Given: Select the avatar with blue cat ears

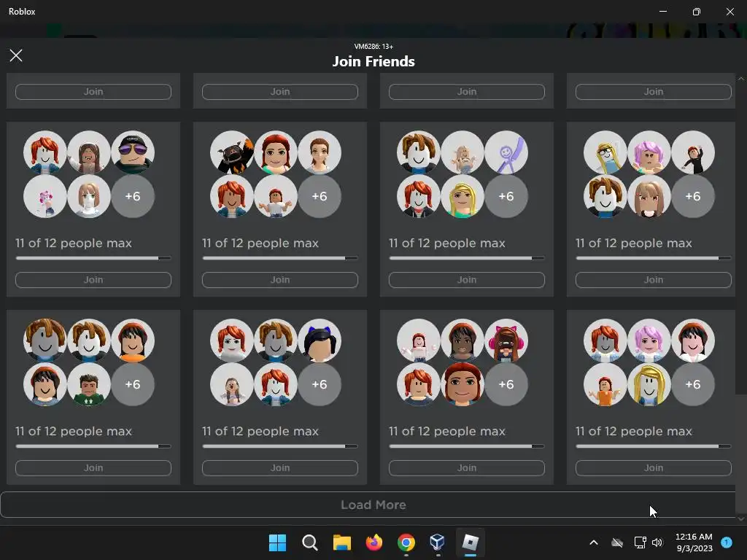Looking at the screenshot, I should (320, 341).
